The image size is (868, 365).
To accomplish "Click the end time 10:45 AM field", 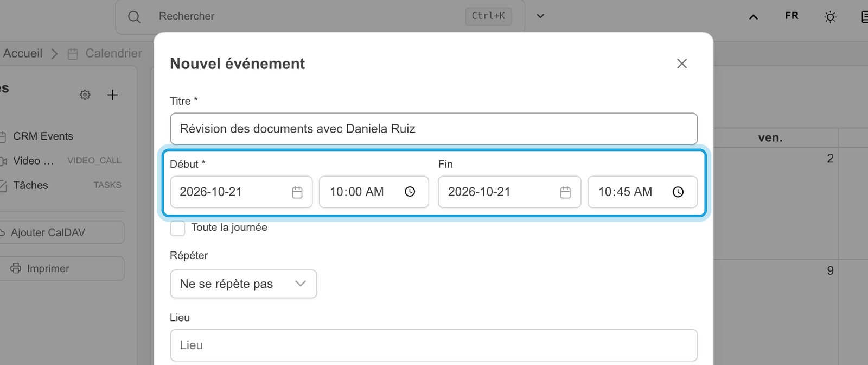I will coord(642,192).
